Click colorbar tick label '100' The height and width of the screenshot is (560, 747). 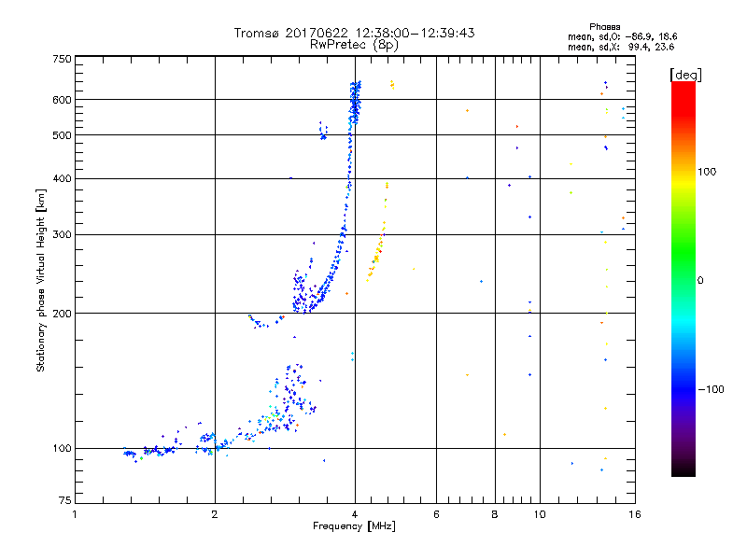tap(707, 172)
